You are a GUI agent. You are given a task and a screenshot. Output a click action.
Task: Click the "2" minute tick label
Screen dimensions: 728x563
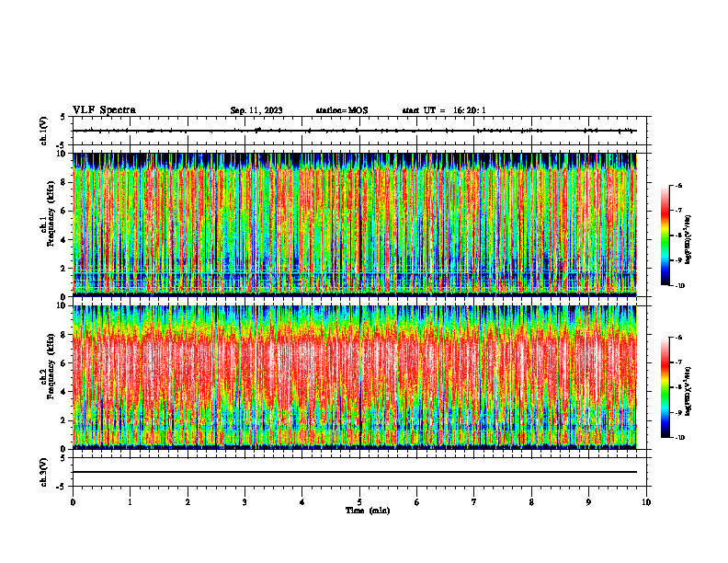pos(188,502)
